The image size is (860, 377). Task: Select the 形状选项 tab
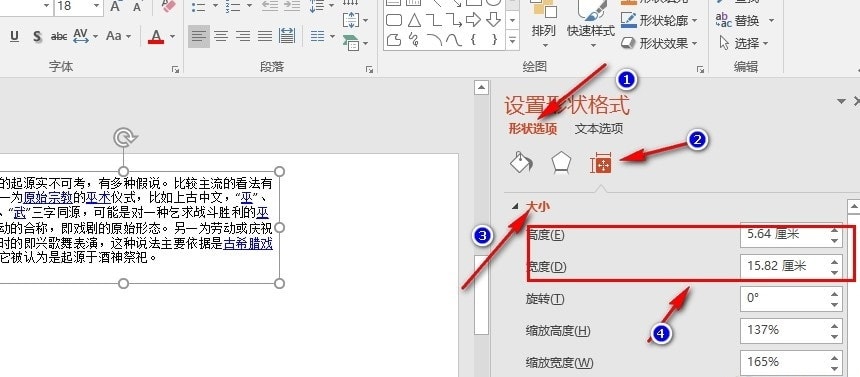coord(533,128)
